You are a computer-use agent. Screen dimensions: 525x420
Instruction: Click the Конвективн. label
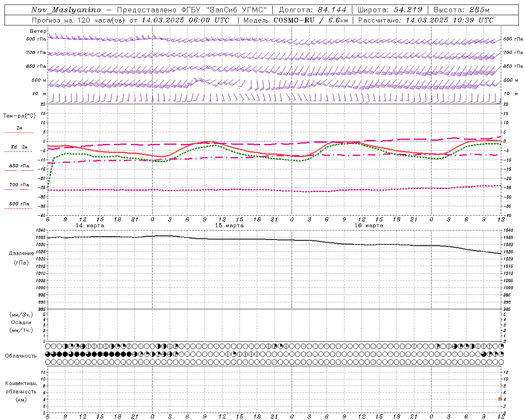(x=21, y=383)
